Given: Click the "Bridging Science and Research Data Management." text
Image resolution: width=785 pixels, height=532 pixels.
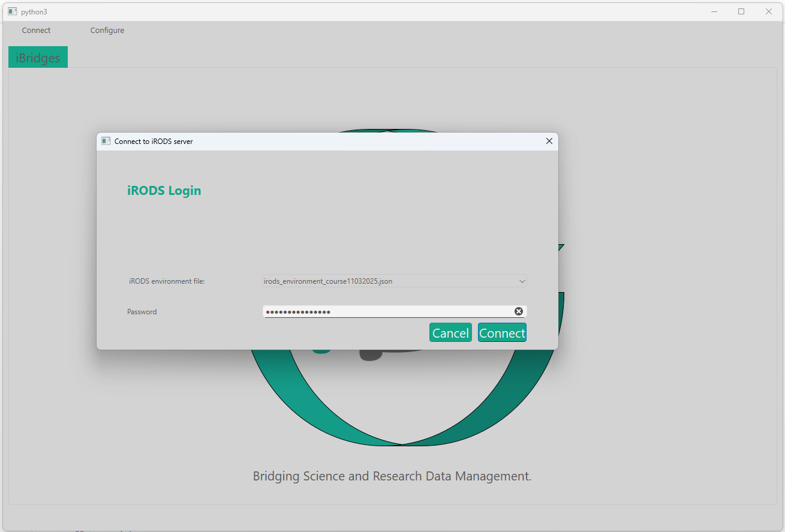Looking at the screenshot, I should click(392, 476).
